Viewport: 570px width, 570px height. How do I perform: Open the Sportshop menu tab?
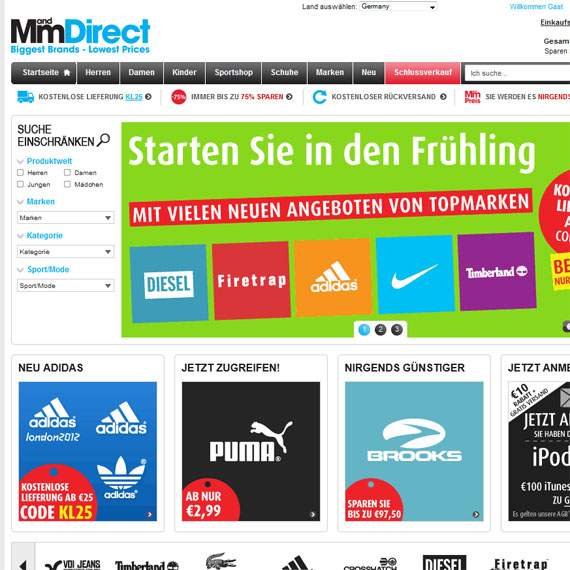tap(233, 73)
